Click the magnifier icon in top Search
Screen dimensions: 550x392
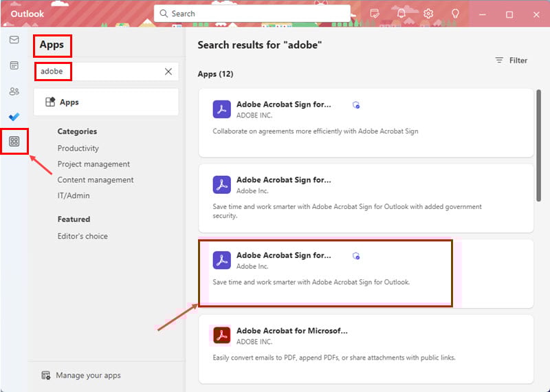[x=164, y=14]
